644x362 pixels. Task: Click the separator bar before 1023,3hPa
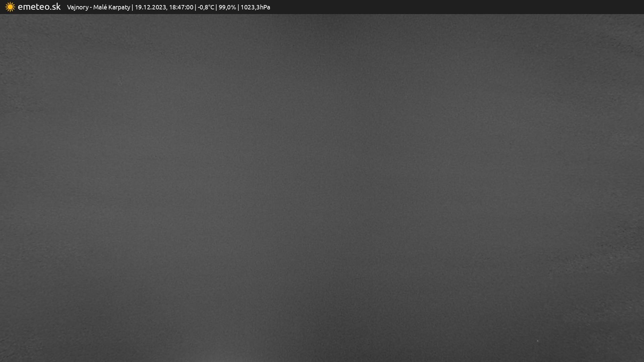click(238, 7)
